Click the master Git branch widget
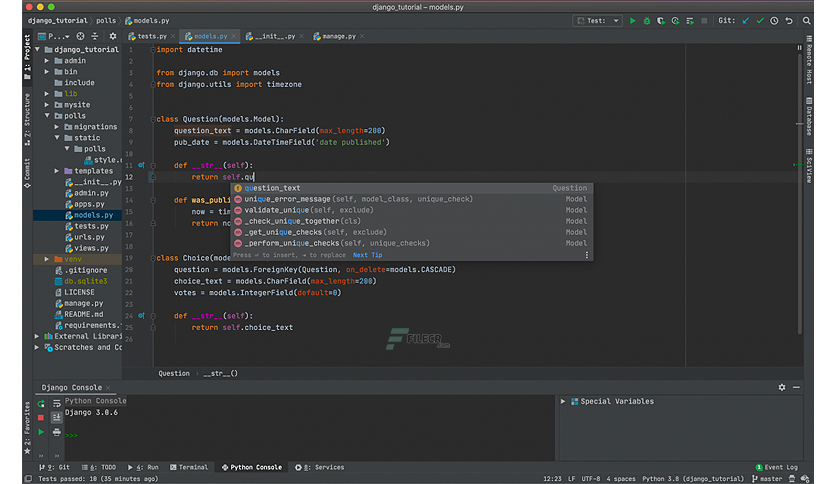836x484 pixels. click(767, 479)
